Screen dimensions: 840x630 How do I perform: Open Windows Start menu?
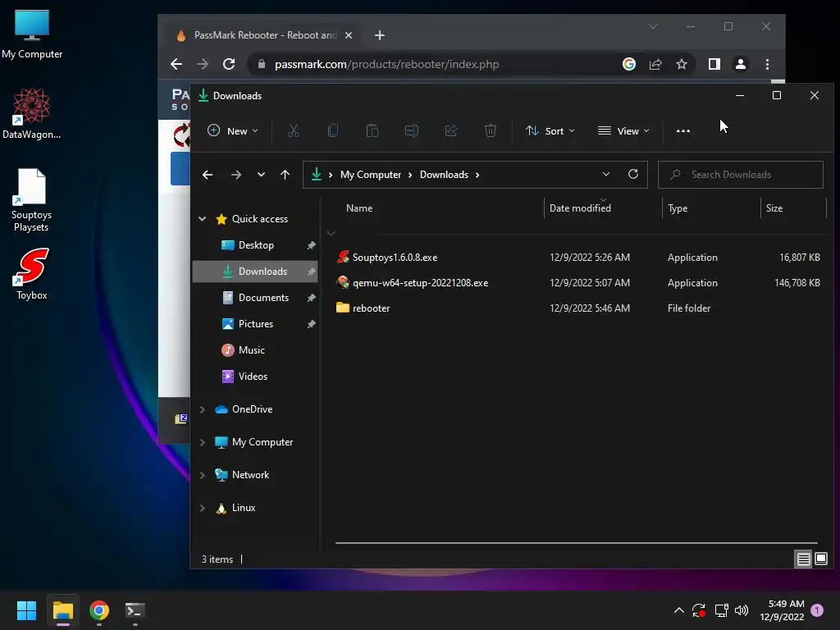pyautogui.click(x=26, y=610)
